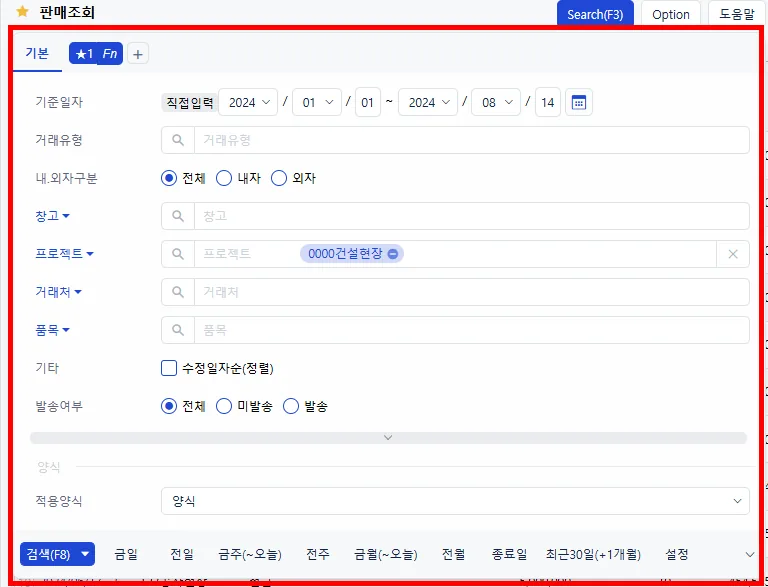
Task: Select the 내자 radio option
Action: (x=224, y=178)
